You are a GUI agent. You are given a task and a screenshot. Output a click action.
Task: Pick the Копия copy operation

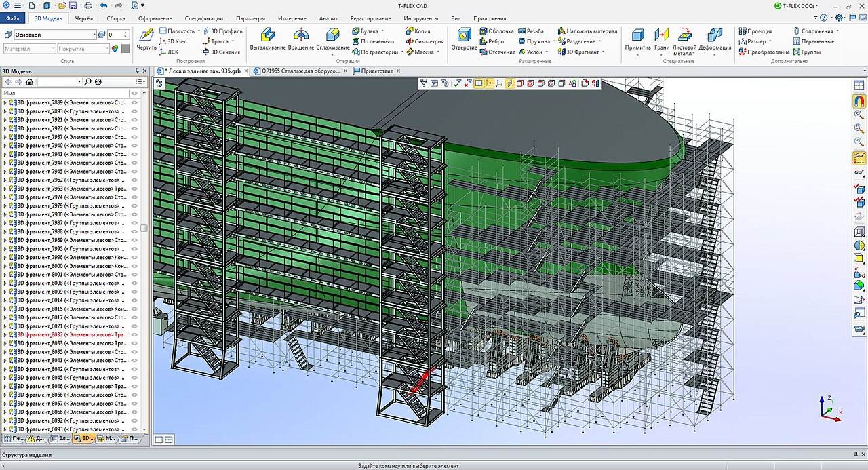click(418, 31)
